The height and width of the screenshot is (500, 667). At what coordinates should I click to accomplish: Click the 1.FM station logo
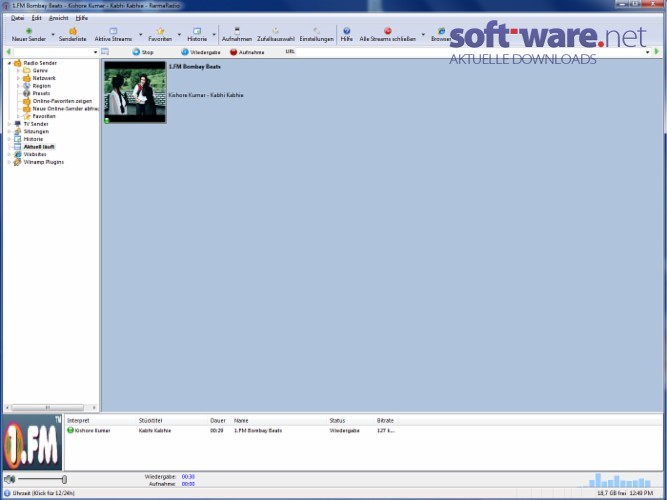[32, 443]
